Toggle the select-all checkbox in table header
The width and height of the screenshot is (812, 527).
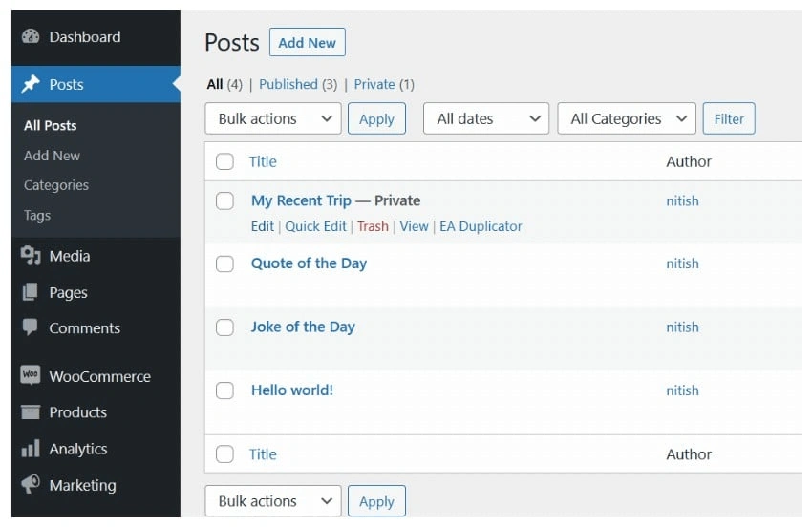[x=224, y=161]
